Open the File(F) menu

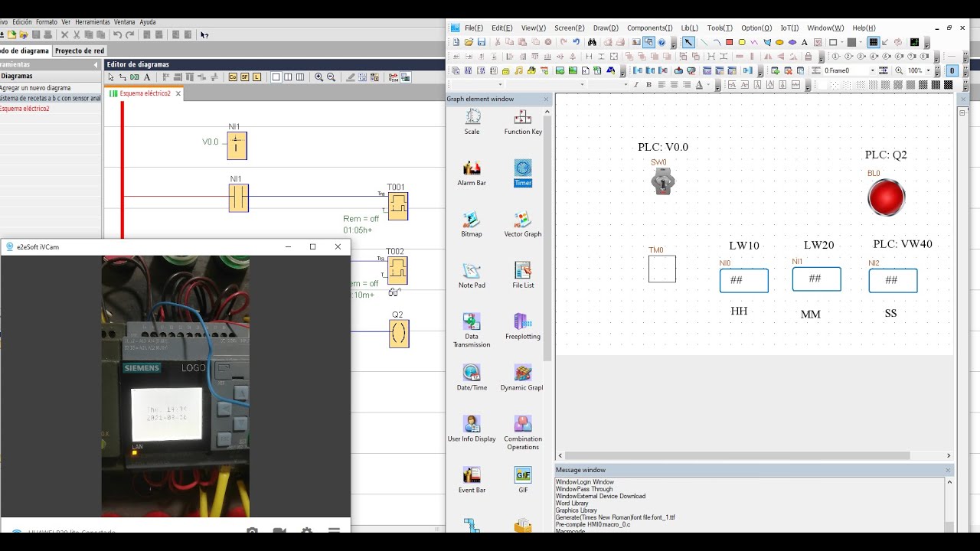tap(474, 28)
